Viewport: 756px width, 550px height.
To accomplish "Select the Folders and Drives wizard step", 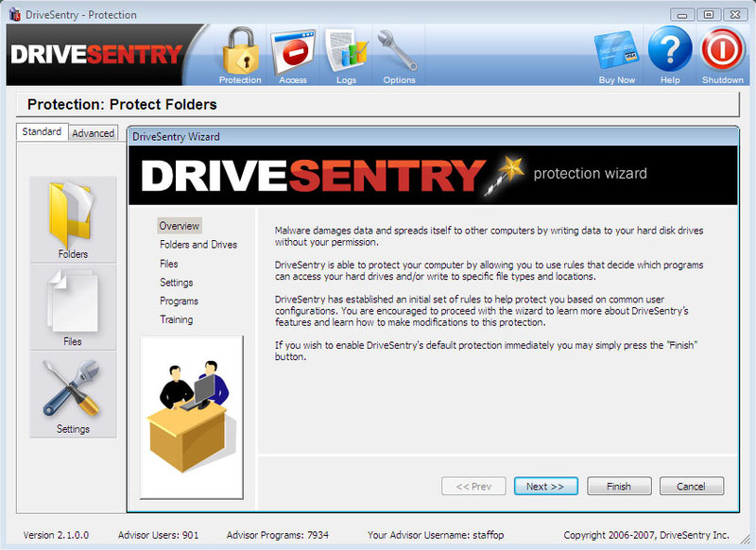I will click(x=198, y=245).
